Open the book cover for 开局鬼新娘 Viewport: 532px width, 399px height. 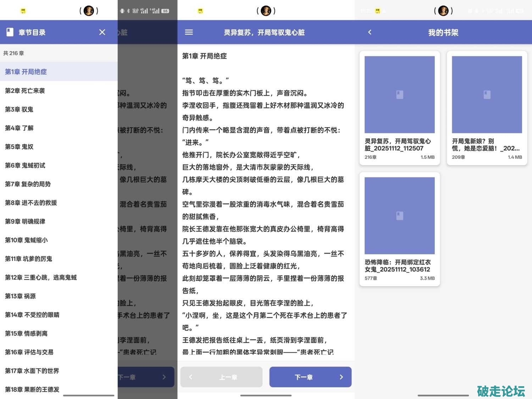487,95
